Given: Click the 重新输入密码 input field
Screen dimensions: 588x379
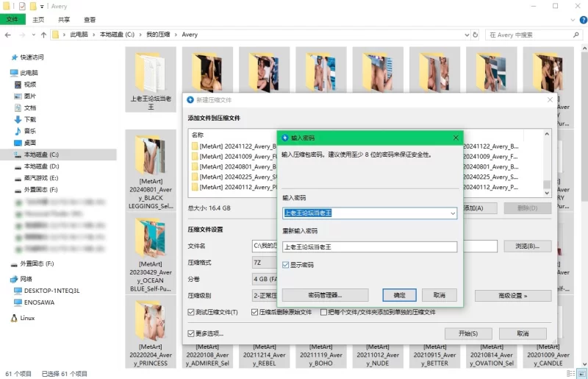Looking at the screenshot, I should click(370, 247).
